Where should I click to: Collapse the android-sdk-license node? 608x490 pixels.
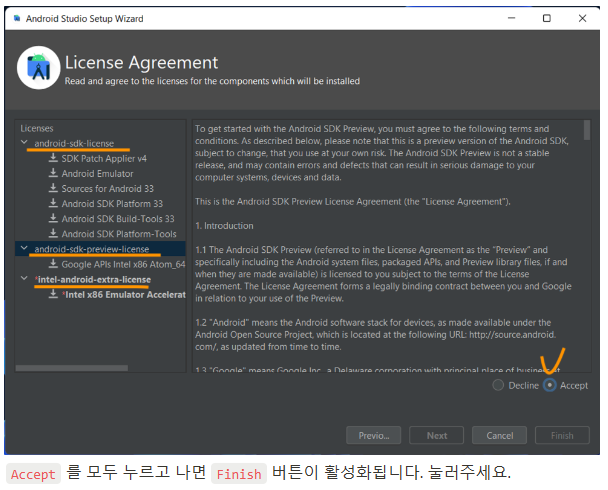tap(24, 143)
